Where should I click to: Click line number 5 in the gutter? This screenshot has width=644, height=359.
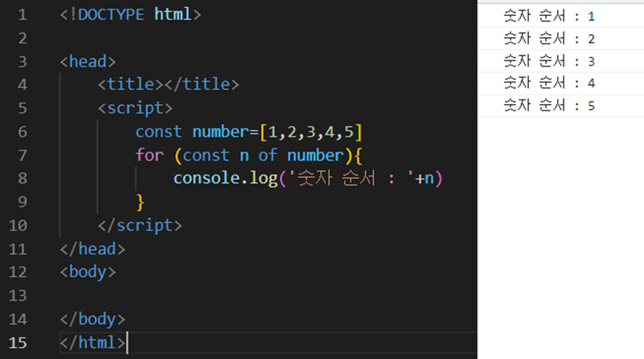pos(23,108)
